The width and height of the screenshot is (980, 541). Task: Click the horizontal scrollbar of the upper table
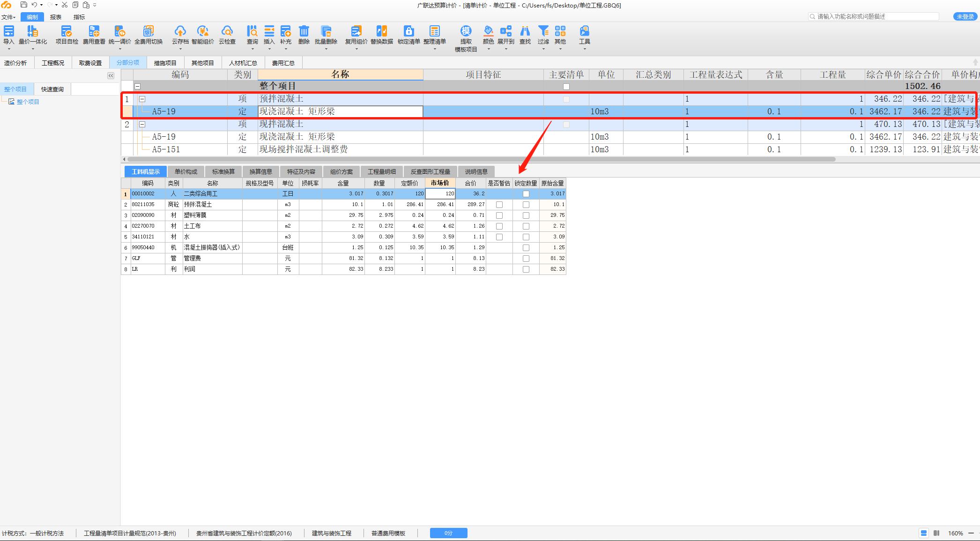[x=481, y=159]
